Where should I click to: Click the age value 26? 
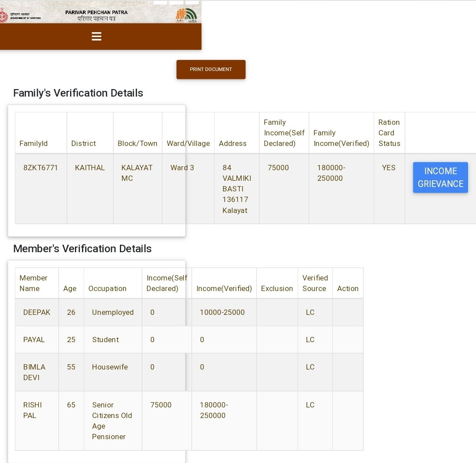71,312
